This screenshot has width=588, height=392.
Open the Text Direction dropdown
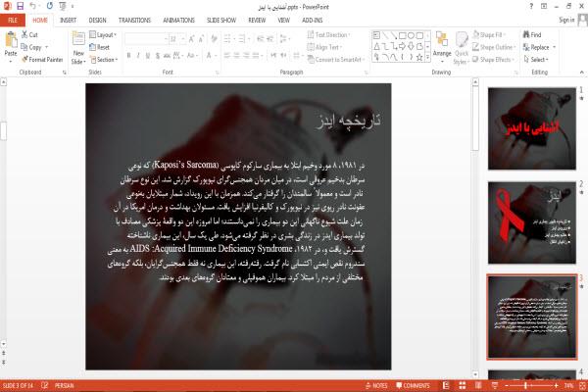tap(329, 34)
